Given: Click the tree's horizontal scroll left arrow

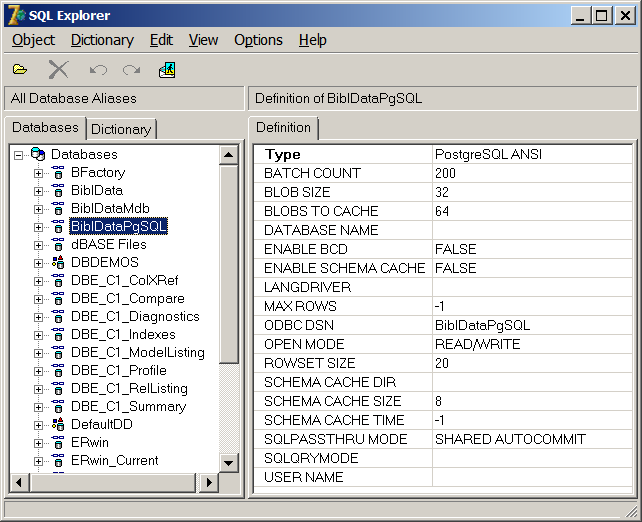Looking at the screenshot, I should (19, 482).
